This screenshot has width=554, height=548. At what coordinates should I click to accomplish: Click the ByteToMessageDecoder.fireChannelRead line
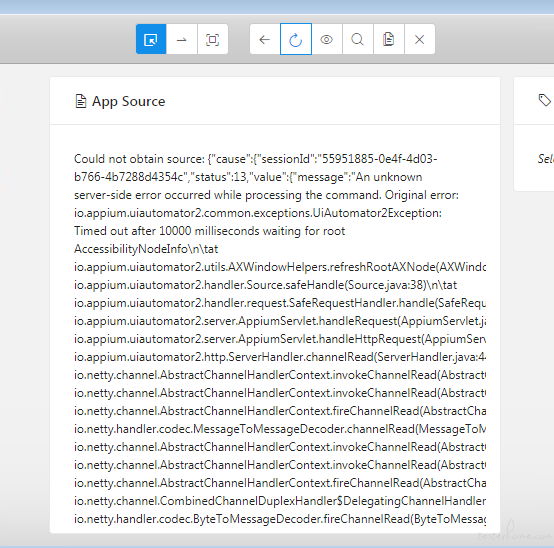coord(280,519)
